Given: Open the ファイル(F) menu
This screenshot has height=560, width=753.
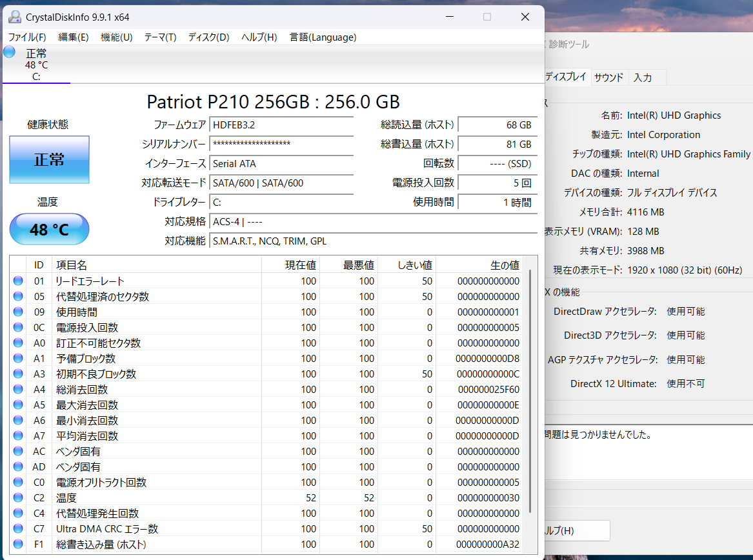Looking at the screenshot, I should [x=27, y=37].
